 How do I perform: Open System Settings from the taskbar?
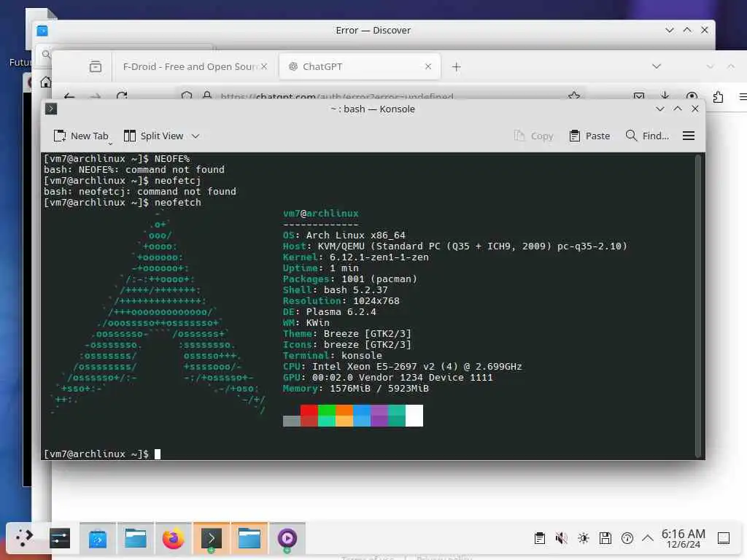tap(60, 538)
